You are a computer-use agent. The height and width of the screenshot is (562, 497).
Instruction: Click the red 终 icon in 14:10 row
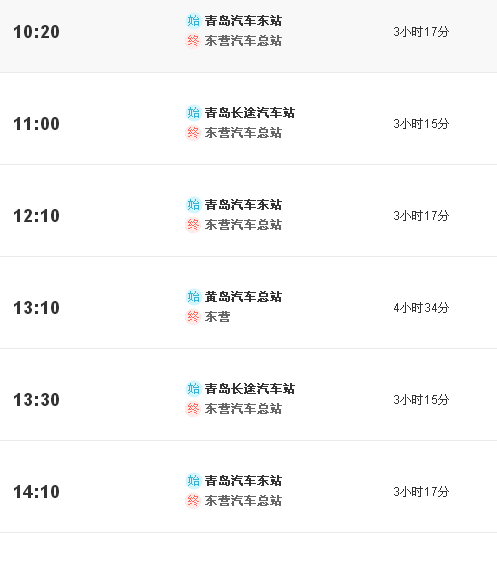[193, 501]
